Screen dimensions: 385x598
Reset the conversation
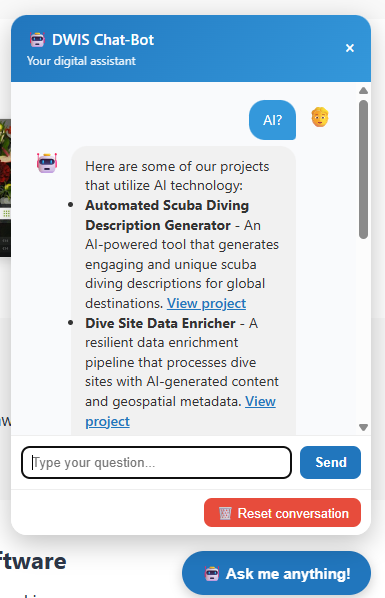pyautogui.click(x=282, y=513)
